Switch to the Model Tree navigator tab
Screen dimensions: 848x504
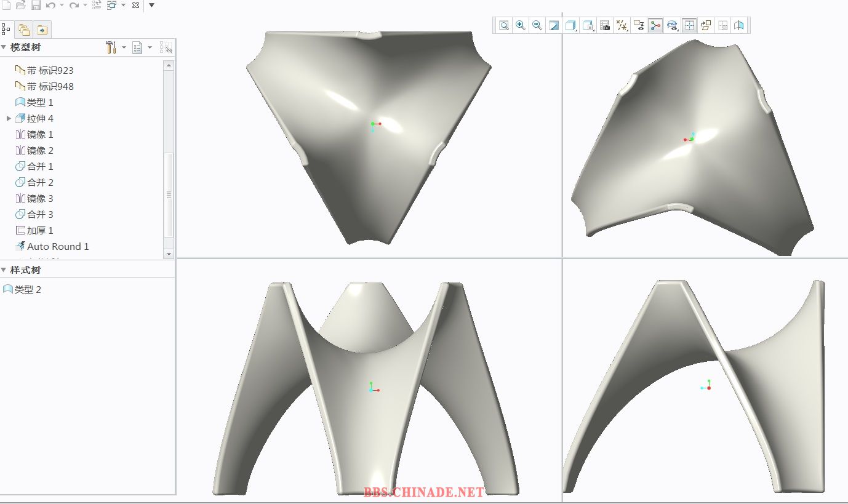(6, 29)
